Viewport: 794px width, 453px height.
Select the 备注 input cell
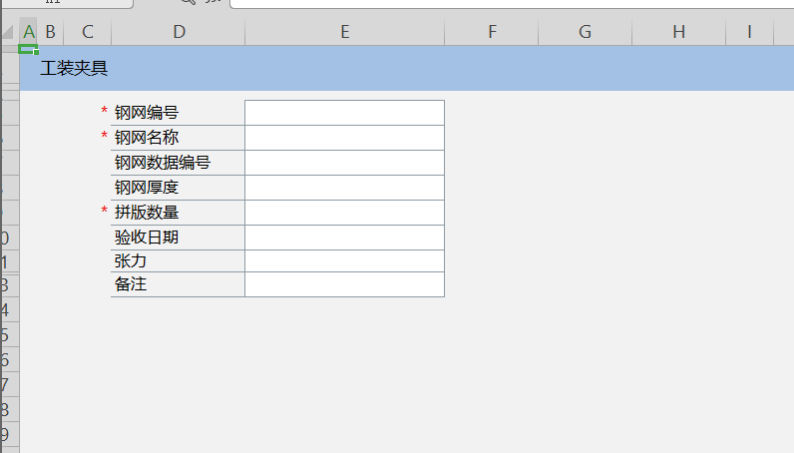[344, 285]
